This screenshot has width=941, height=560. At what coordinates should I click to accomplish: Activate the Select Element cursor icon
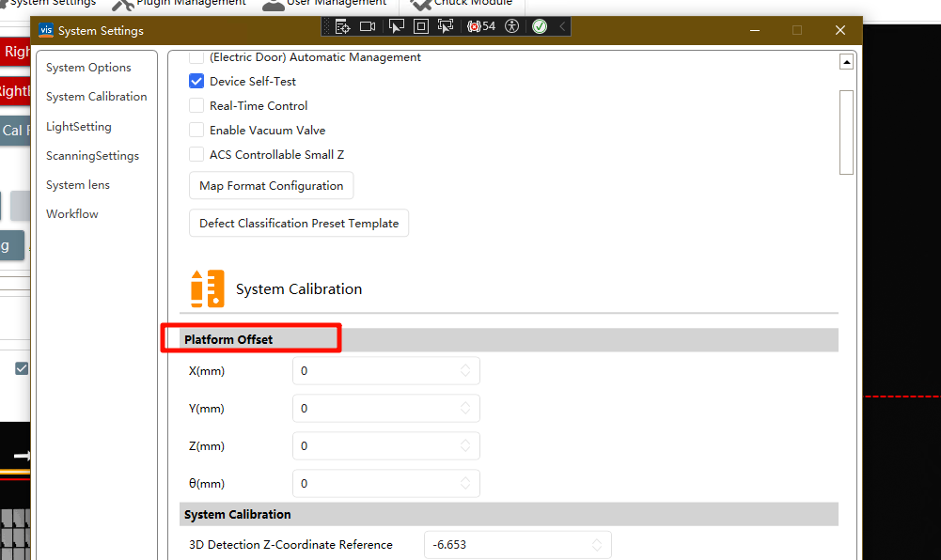(x=397, y=26)
